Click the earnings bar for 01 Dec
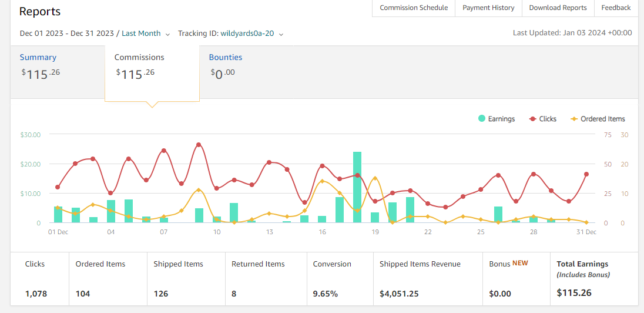644x313 pixels. [58, 215]
